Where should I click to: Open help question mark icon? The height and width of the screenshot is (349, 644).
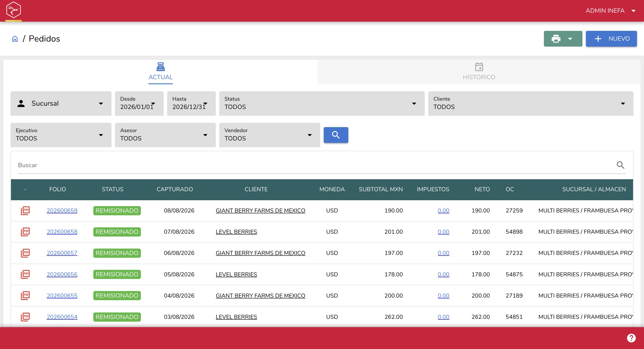pyautogui.click(x=631, y=338)
